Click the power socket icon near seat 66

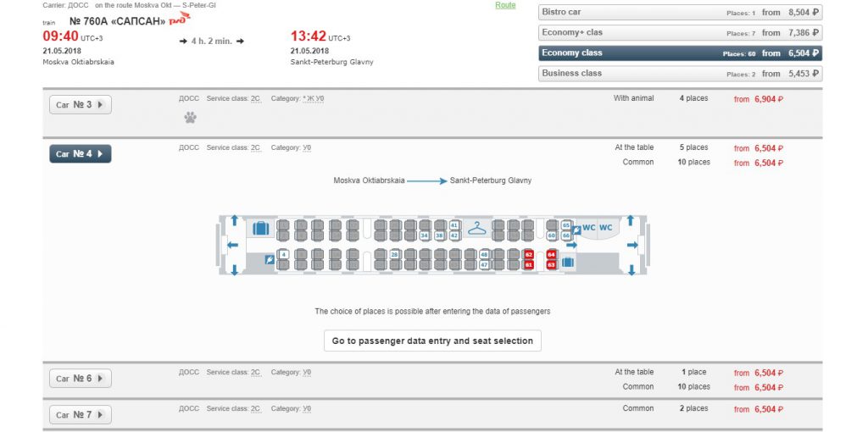tap(576, 230)
